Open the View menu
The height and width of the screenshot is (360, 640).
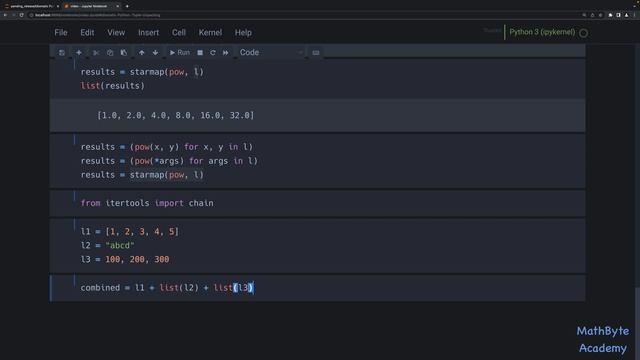(116, 33)
